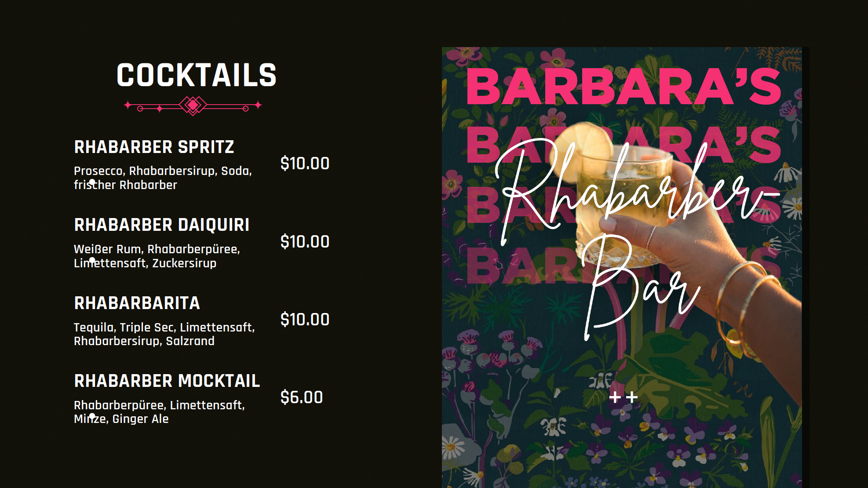The height and width of the screenshot is (488, 868).
Task: Select the Rhabarberpüree, Limettensaft, Minze description text
Action: click(159, 412)
